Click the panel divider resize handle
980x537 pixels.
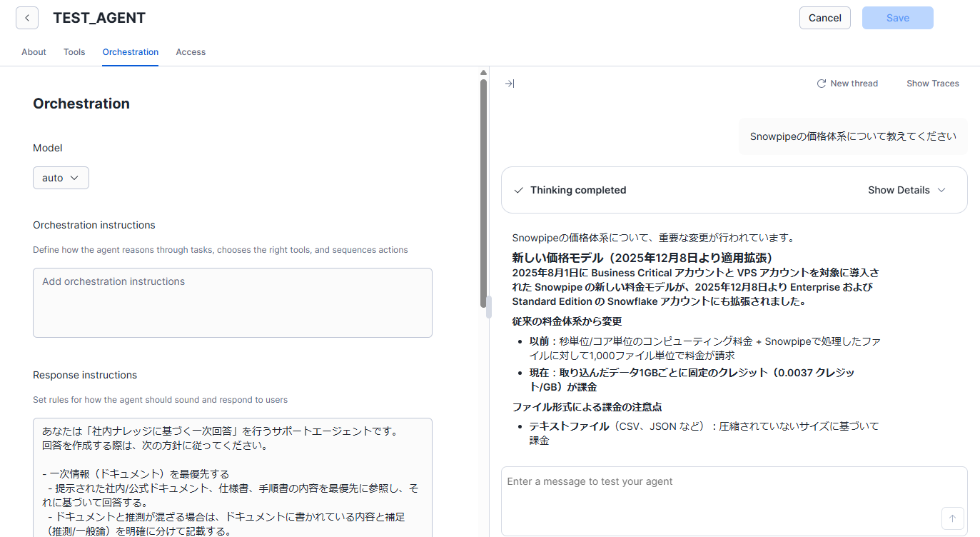pyautogui.click(x=489, y=307)
